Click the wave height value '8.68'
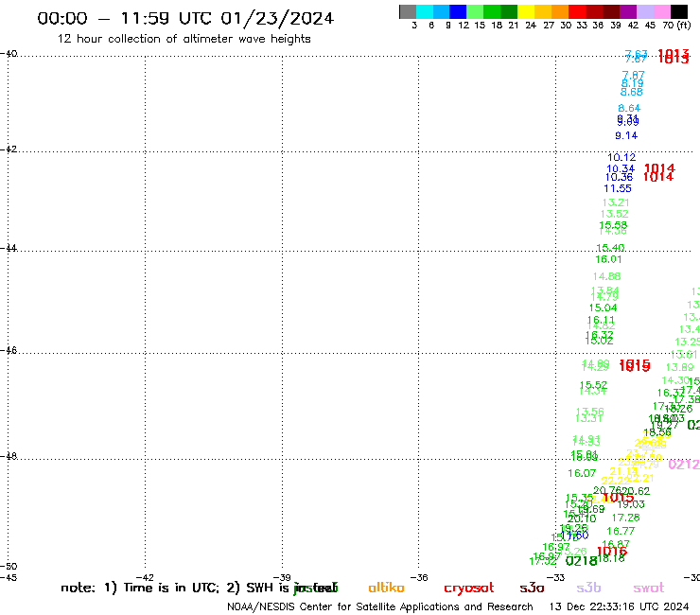 point(631,92)
